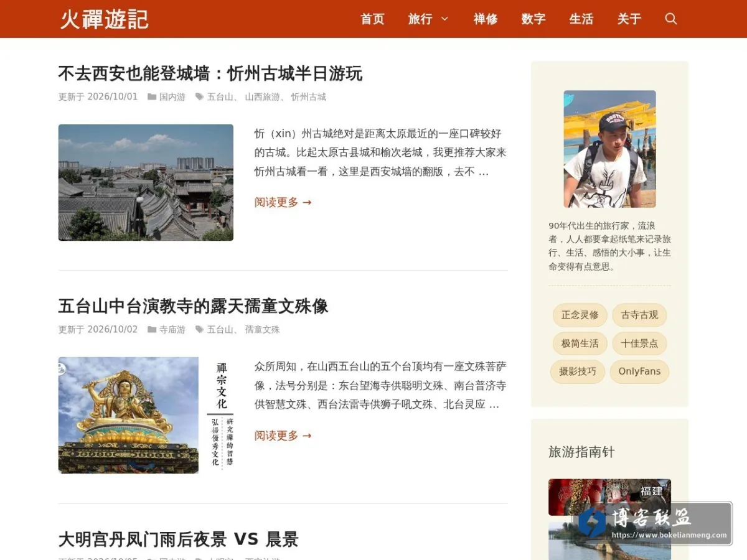Click the 忻州古城 tag

(x=308, y=97)
